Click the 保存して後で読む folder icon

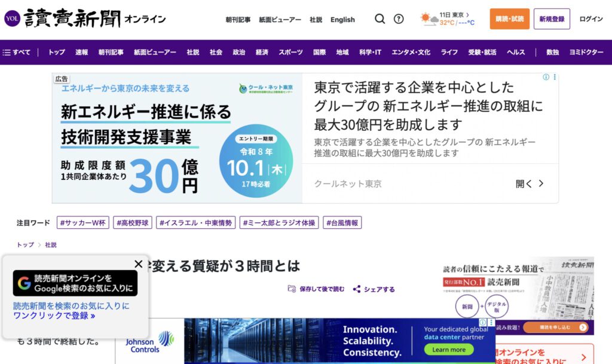pyautogui.click(x=292, y=289)
